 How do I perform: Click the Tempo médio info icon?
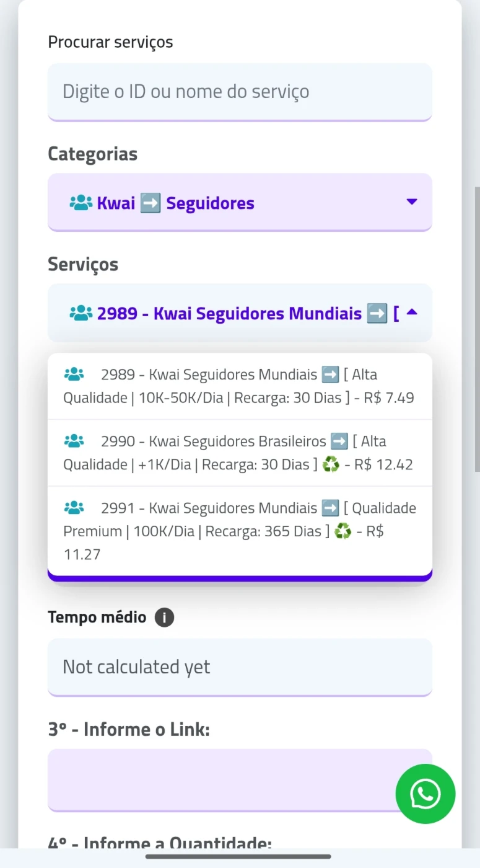pyautogui.click(x=164, y=618)
